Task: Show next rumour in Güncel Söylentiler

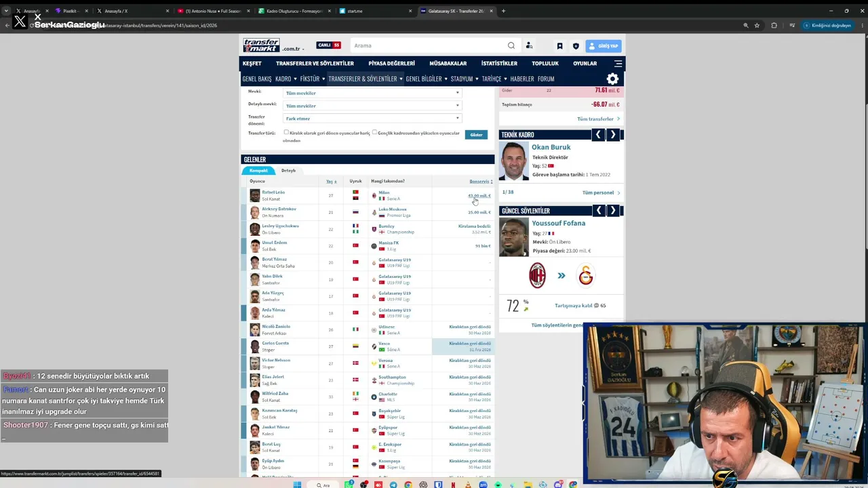Action: [613, 211]
